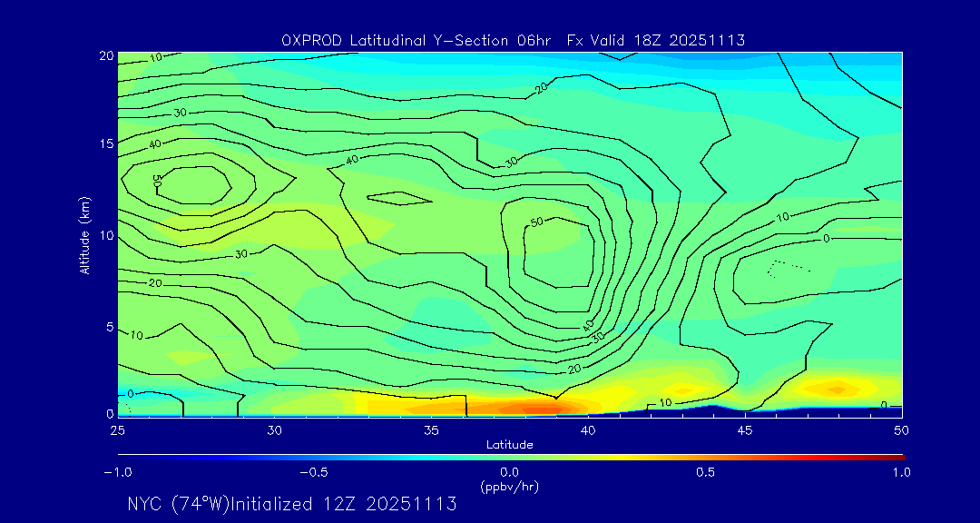Click latitude axis tick label 25
This screenshot has width=980, height=523.
(x=117, y=430)
